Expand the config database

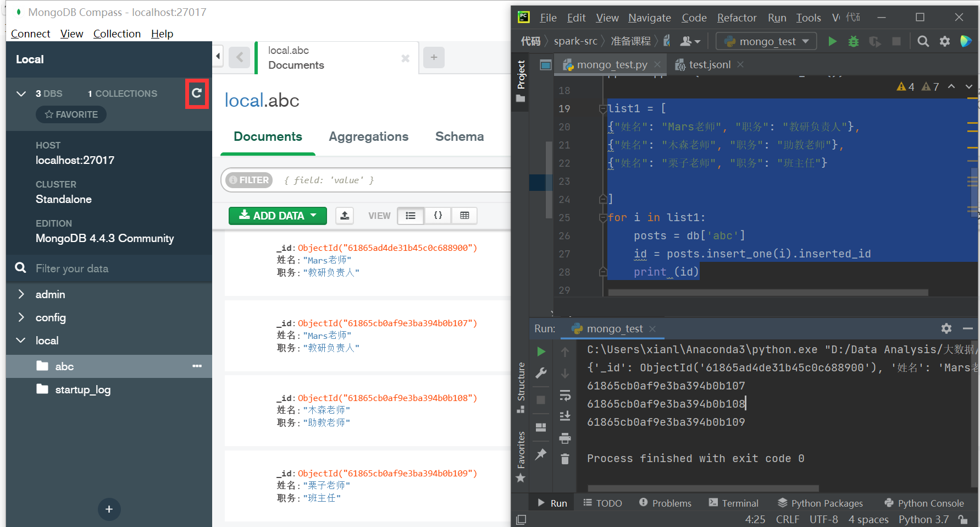[x=21, y=317]
